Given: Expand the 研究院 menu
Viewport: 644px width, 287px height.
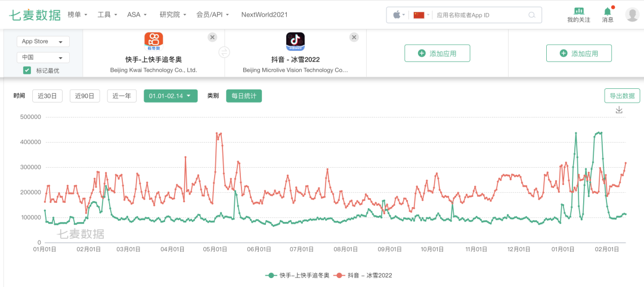Looking at the screenshot, I should (173, 15).
